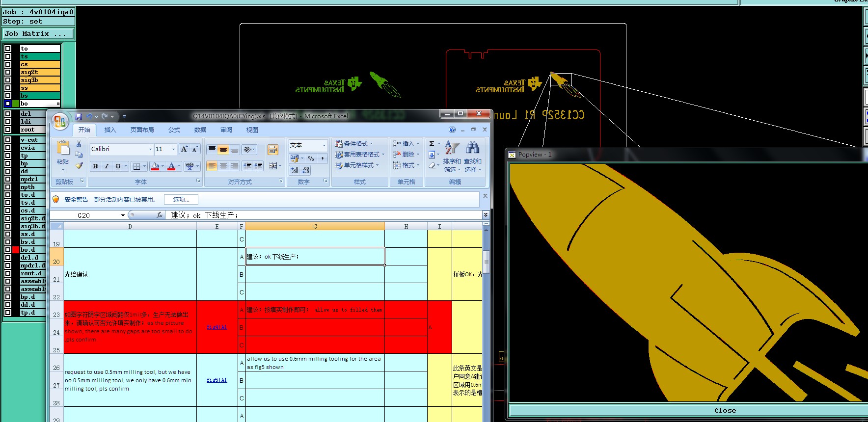Viewport: 868px width, 422px height.
Task: Toggle the checkbox for layer 'drl'
Action: (x=8, y=114)
